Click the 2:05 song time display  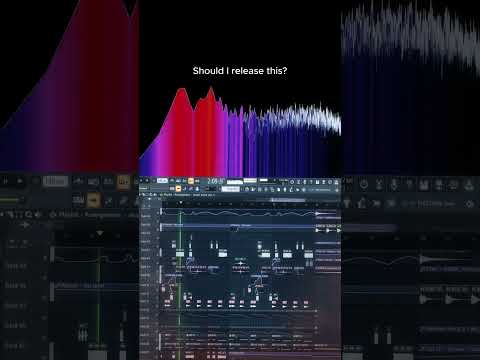(216, 181)
